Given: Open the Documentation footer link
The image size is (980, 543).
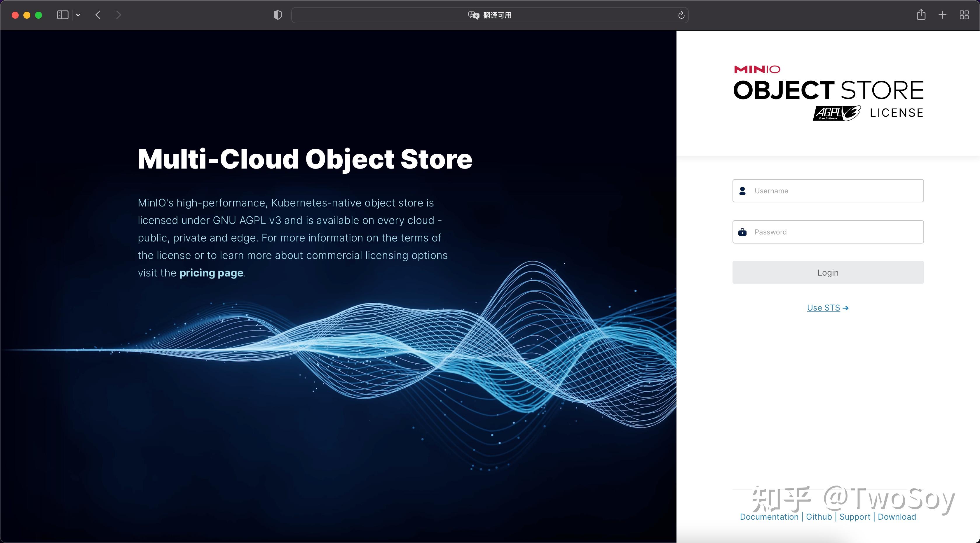Looking at the screenshot, I should tap(769, 517).
